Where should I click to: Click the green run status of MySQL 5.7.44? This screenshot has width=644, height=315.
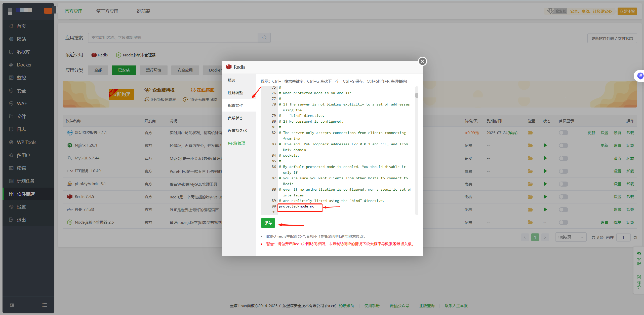pyautogui.click(x=545, y=158)
